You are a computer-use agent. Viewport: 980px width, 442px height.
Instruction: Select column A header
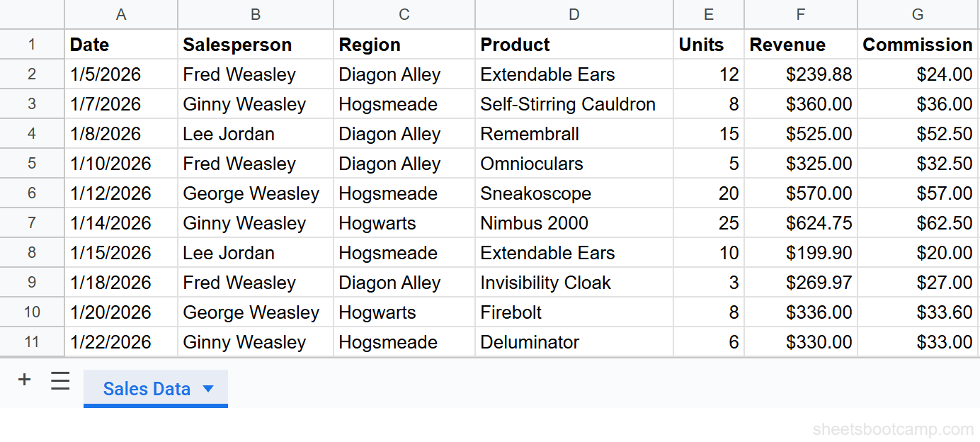pos(120,14)
